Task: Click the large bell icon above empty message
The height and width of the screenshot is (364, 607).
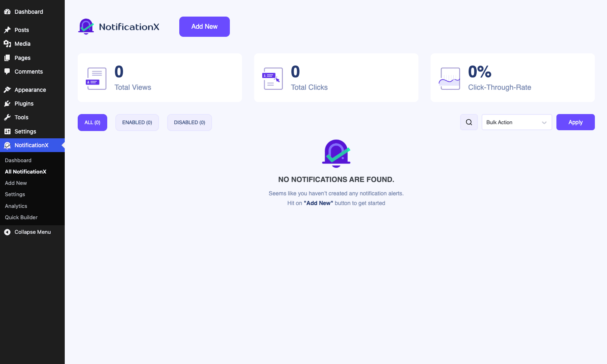Action: pyautogui.click(x=336, y=154)
